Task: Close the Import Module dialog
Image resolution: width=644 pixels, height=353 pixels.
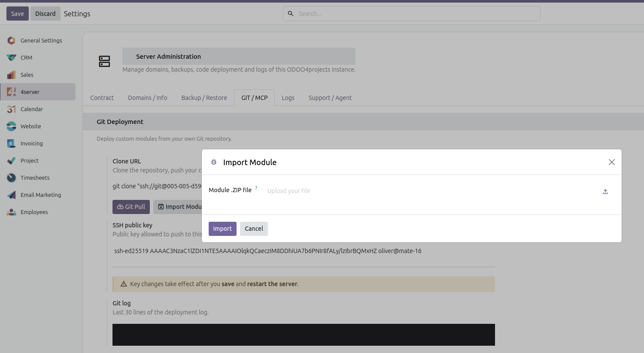Action: pos(612,162)
